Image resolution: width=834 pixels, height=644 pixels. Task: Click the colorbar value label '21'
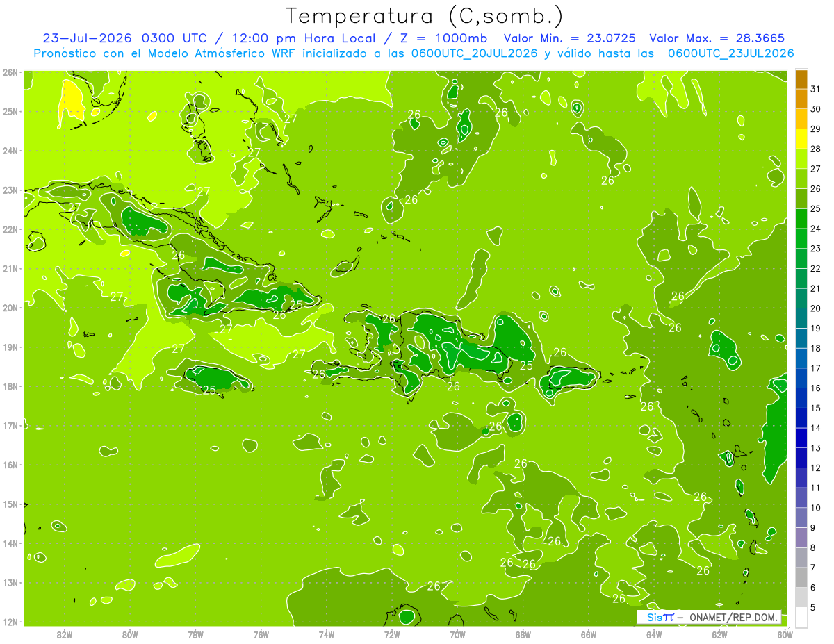[x=816, y=288]
